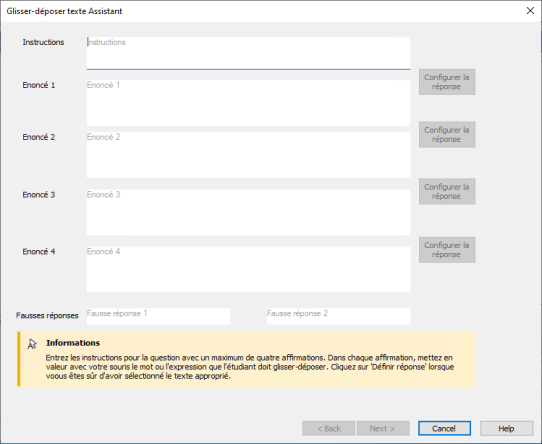Click the Informations heading
Screen dimensions: 542x444
pos(73,343)
